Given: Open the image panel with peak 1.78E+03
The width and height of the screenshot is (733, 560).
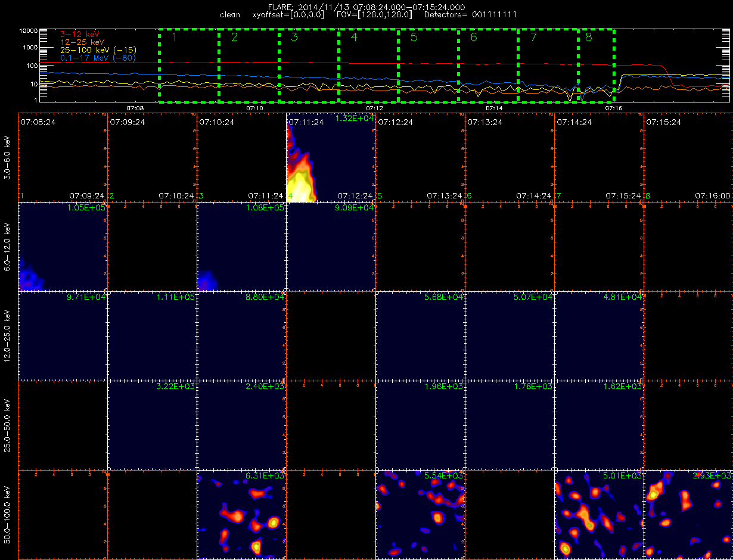Looking at the screenshot, I should [510, 426].
